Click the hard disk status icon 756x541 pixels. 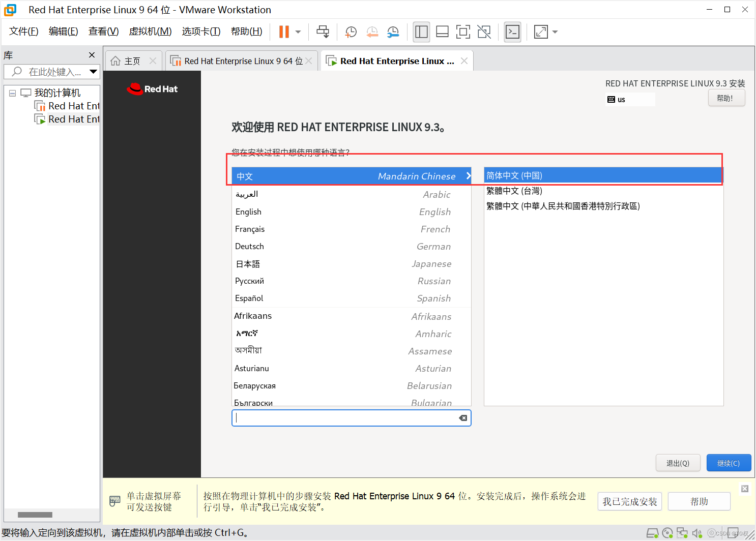(653, 532)
